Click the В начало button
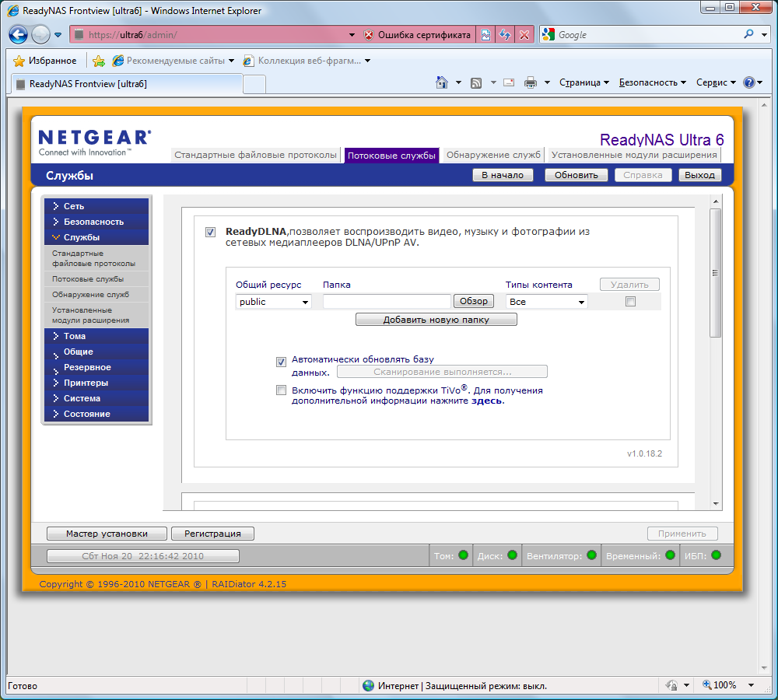This screenshot has width=778, height=700. click(503, 175)
